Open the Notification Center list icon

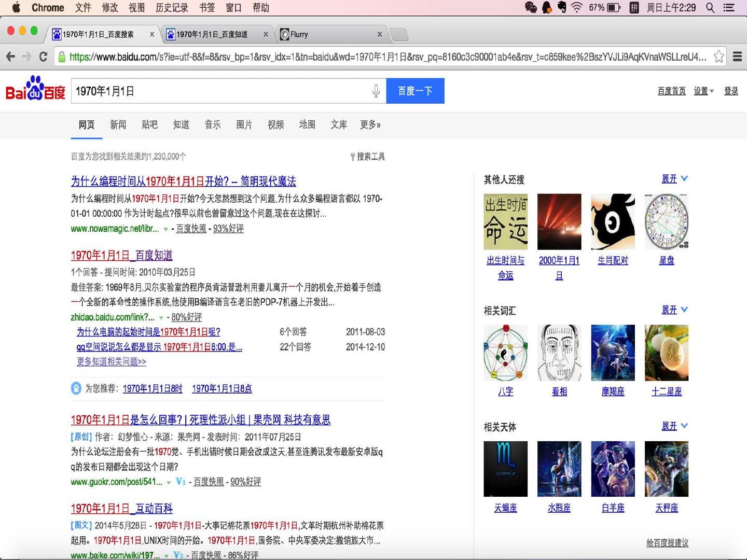point(729,7)
